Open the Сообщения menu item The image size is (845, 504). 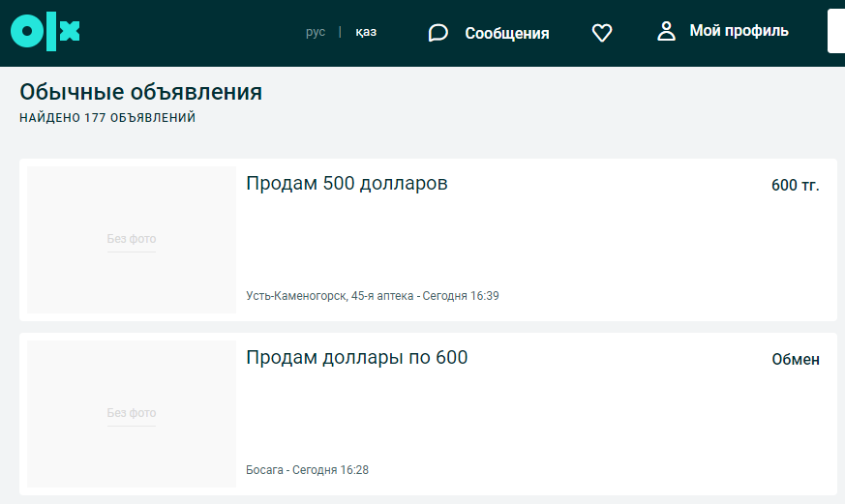507,34
